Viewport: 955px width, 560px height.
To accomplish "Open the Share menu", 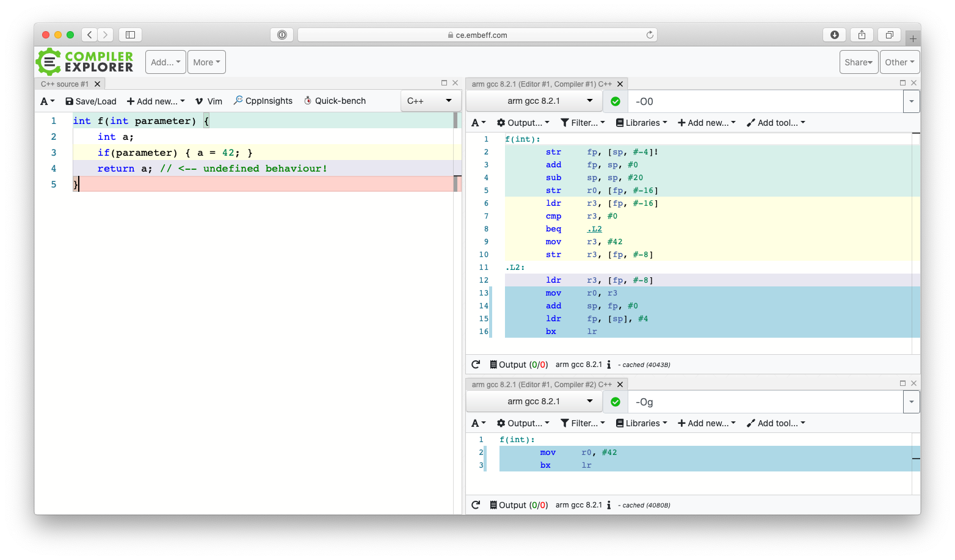I will (859, 62).
